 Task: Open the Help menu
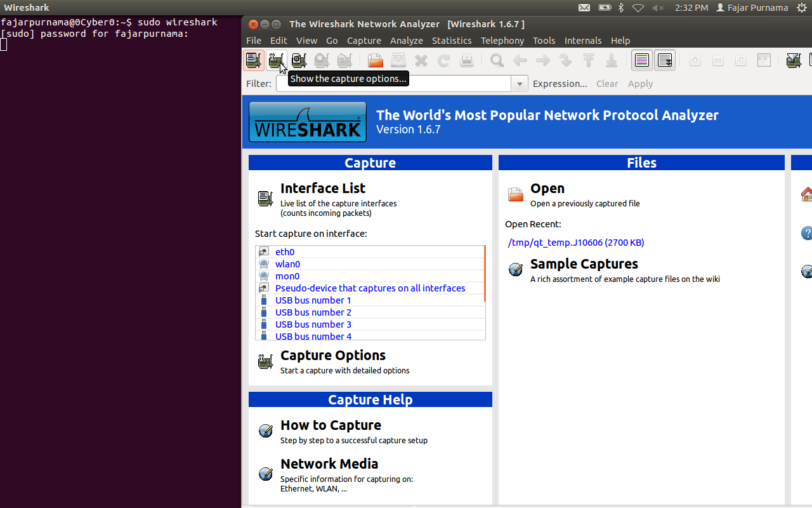click(x=620, y=40)
